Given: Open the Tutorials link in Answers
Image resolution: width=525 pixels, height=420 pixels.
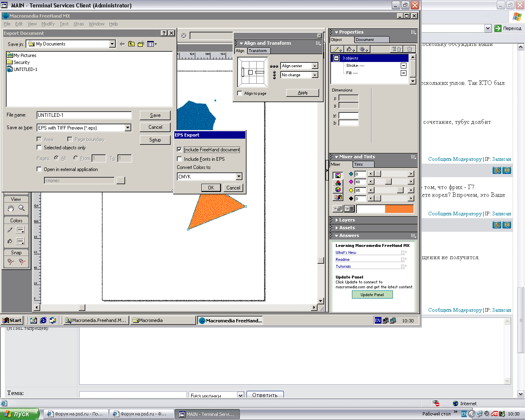Looking at the screenshot, I should coord(343,267).
